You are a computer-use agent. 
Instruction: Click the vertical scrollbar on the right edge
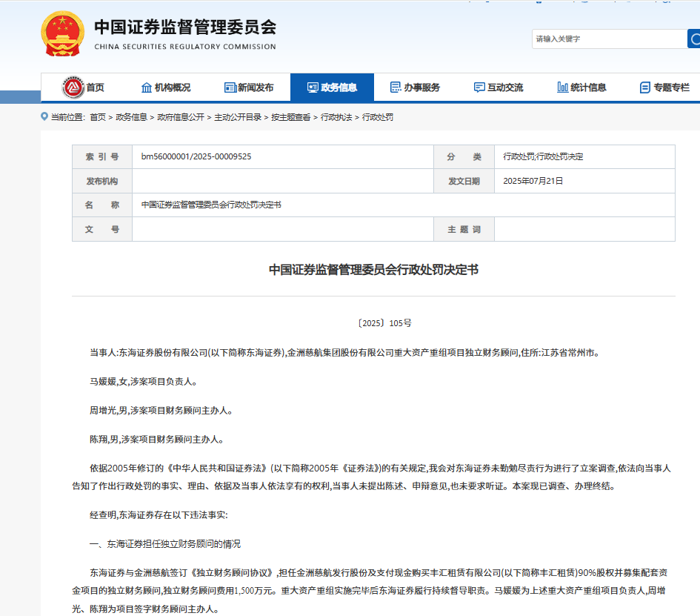[x=696, y=297]
